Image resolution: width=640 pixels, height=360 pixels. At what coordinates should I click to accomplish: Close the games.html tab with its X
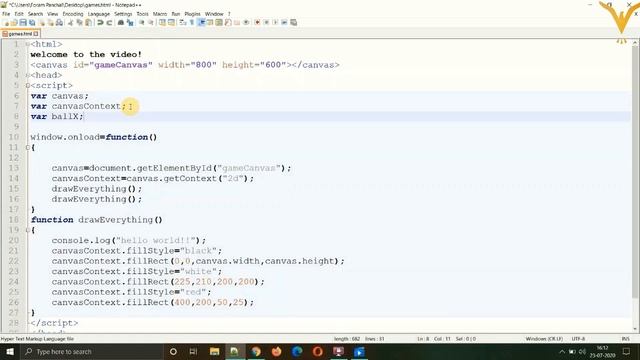36,34
